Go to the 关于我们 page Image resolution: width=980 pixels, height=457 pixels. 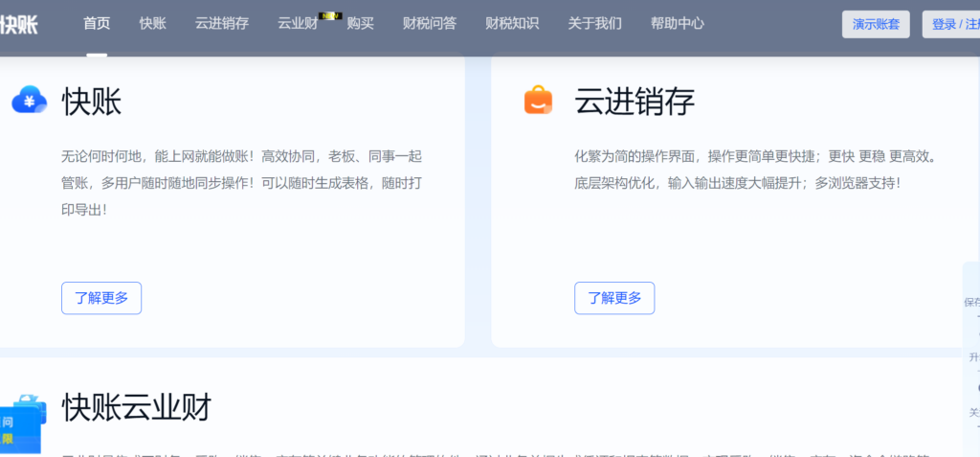tap(594, 24)
